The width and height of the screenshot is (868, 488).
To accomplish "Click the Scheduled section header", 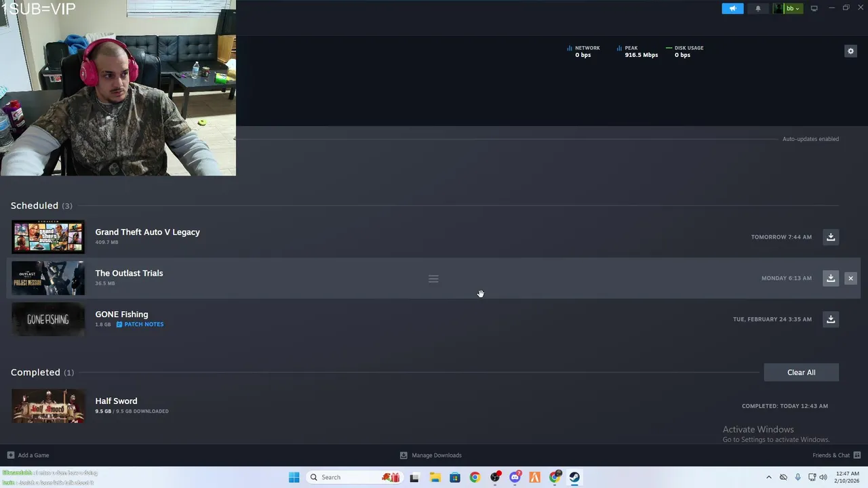I will tap(41, 205).
